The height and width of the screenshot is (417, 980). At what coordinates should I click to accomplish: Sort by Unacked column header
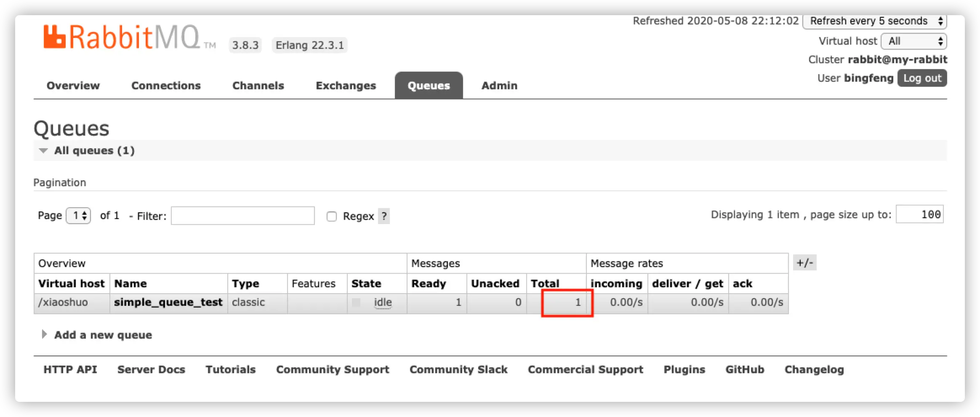tap(495, 283)
